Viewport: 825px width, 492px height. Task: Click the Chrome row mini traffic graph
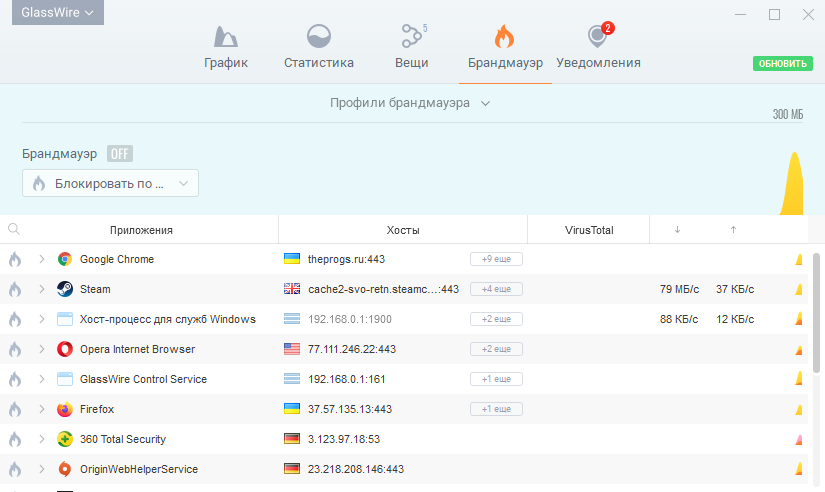[x=799, y=259]
